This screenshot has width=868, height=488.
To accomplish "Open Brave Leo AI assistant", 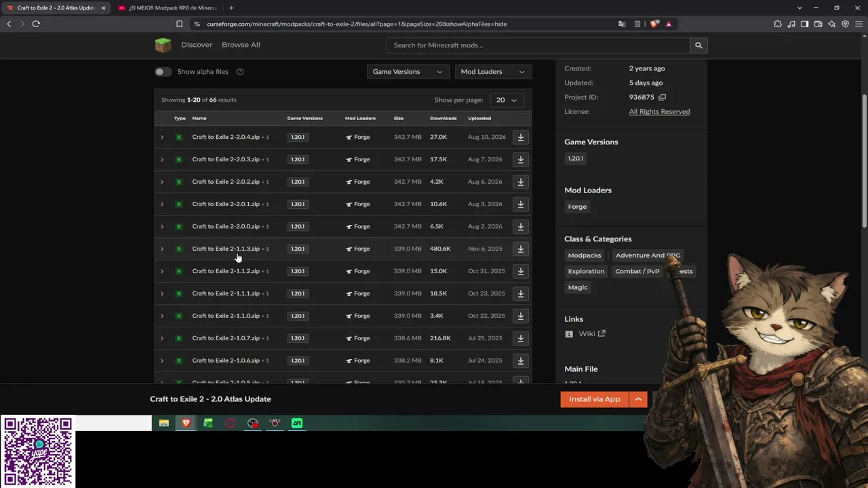I will (831, 24).
